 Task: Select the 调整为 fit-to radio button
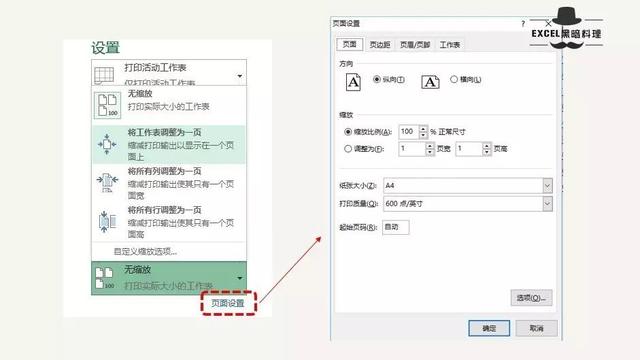point(348,149)
